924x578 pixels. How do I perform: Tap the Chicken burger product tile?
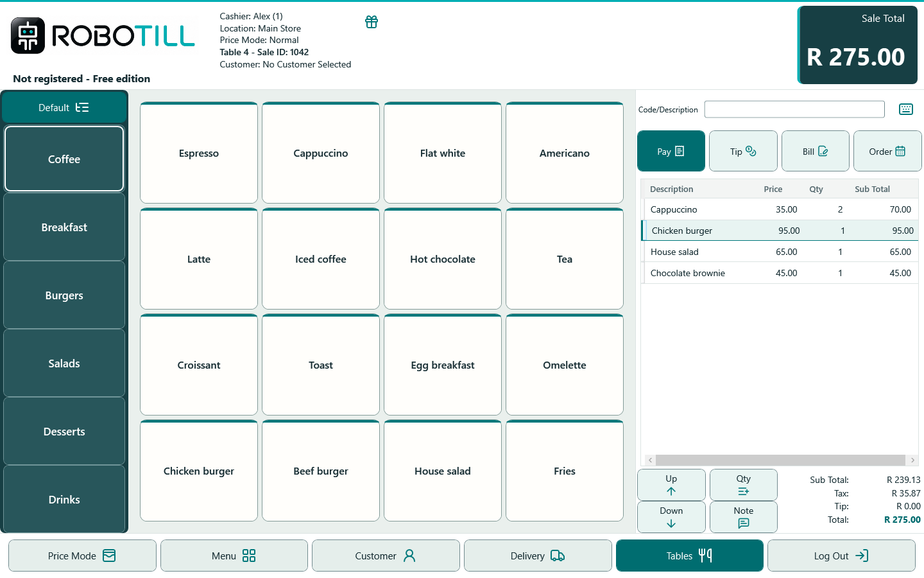click(x=199, y=471)
